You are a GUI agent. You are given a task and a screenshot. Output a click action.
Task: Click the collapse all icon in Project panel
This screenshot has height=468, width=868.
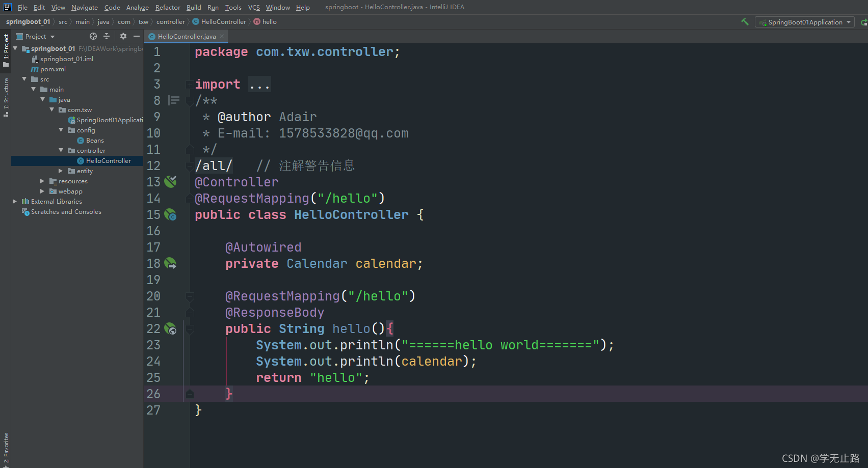pos(107,36)
